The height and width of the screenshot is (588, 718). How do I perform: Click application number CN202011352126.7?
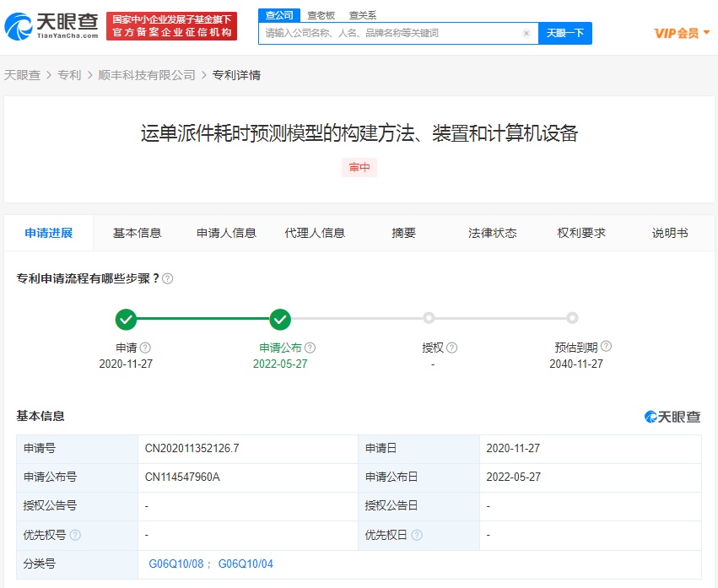click(x=192, y=448)
